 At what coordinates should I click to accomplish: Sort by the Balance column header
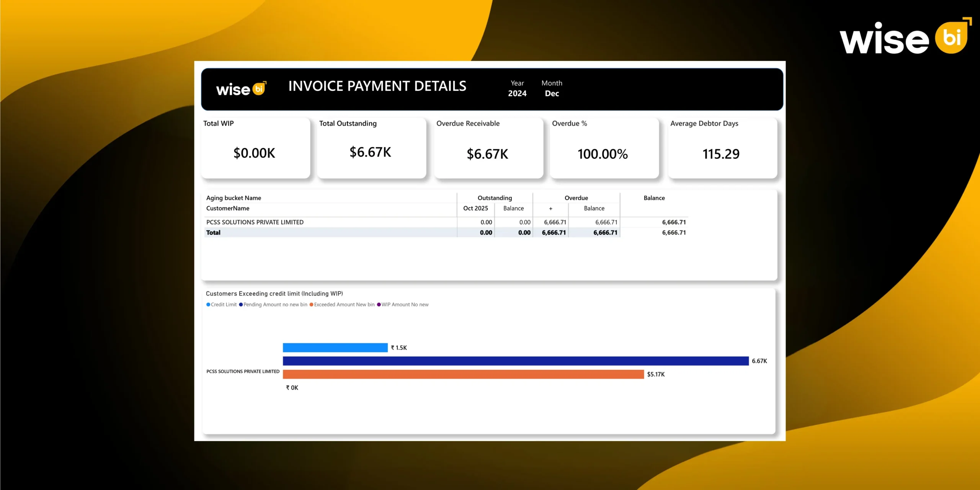click(654, 198)
